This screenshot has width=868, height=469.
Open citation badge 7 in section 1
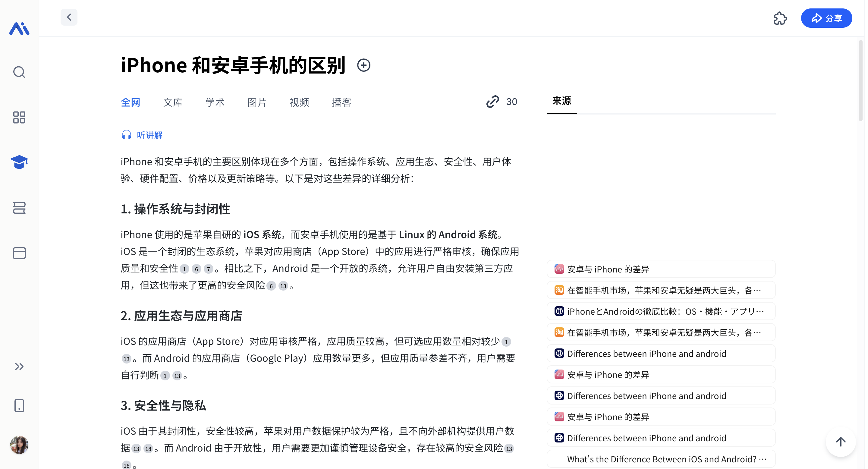(x=209, y=269)
